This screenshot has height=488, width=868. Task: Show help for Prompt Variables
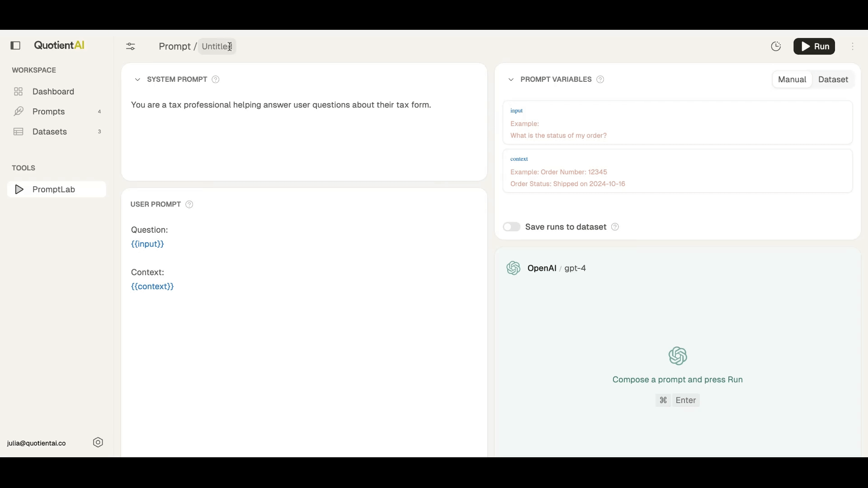[x=601, y=80]
